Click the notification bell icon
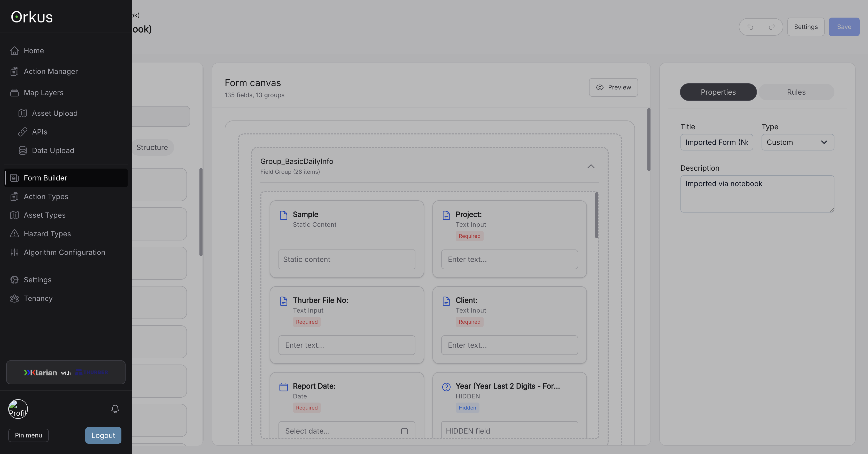The width and height of the screenshot is (868, 454). pyautogui.click(x=115, y=409)
